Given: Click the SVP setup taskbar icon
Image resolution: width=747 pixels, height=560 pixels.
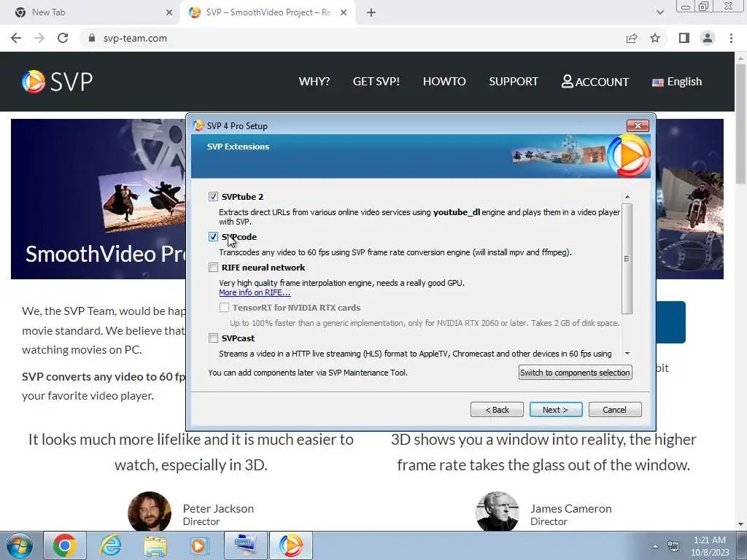Looking at the screenshot, I should pos(291,545).
